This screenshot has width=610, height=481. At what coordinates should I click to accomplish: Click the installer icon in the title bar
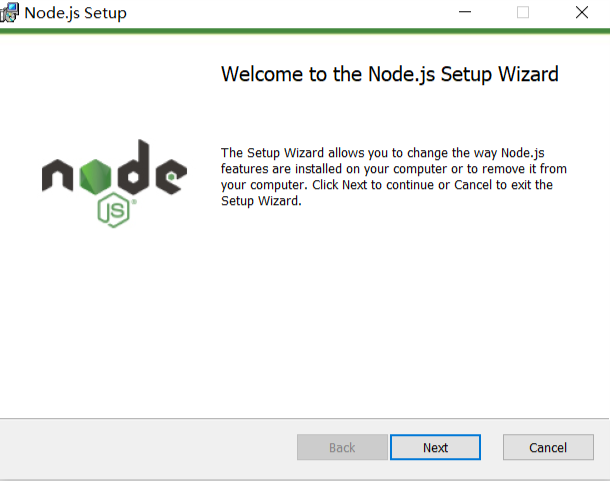tap(9, 12)
